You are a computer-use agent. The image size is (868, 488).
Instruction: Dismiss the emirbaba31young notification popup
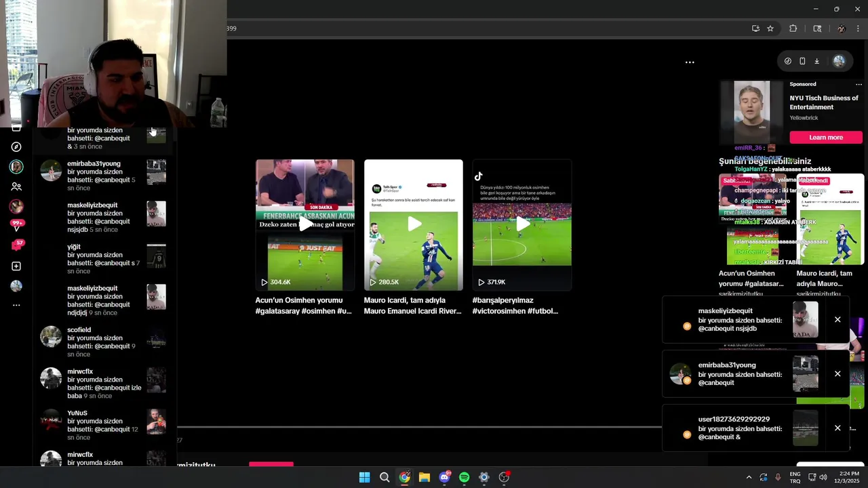point(837,374)
